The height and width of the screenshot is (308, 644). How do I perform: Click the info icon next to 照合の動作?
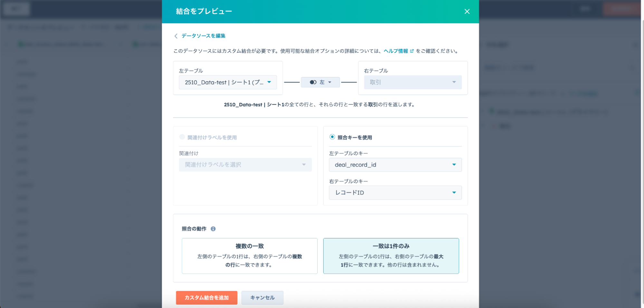click(x=213, y=229)
